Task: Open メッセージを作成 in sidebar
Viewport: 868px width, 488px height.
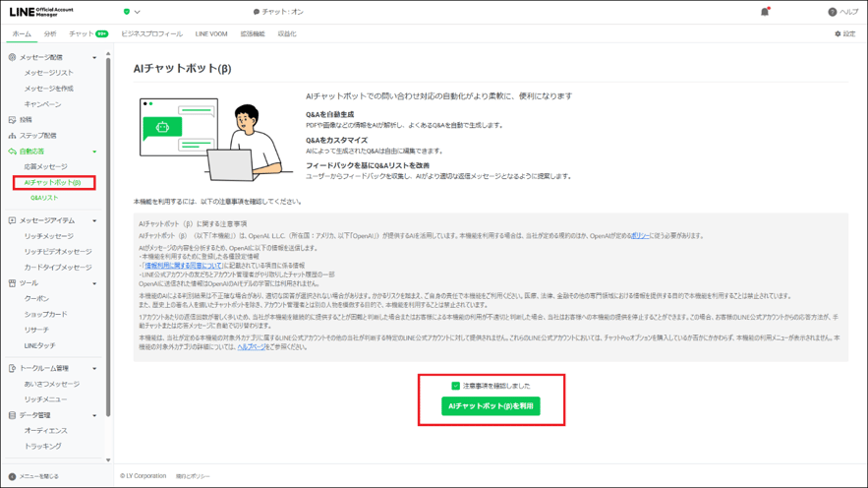Action: [x=49, y=89]
